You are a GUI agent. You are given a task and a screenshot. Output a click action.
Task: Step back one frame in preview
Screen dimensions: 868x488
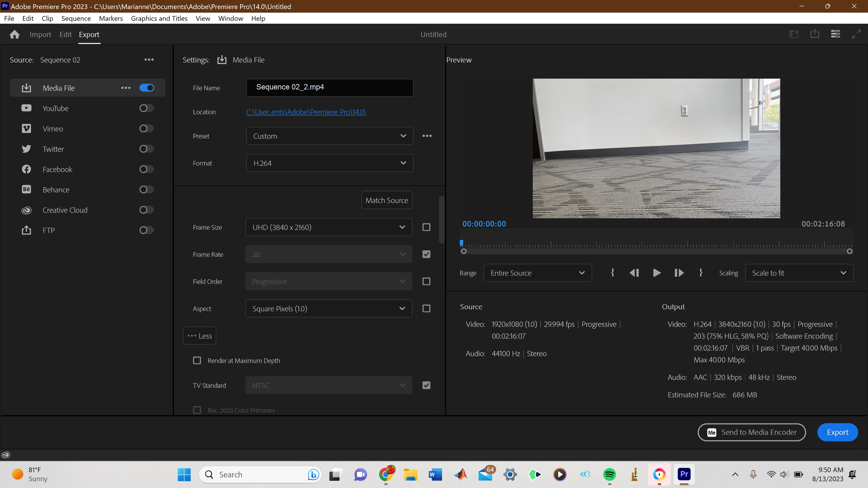click(634, 273)
